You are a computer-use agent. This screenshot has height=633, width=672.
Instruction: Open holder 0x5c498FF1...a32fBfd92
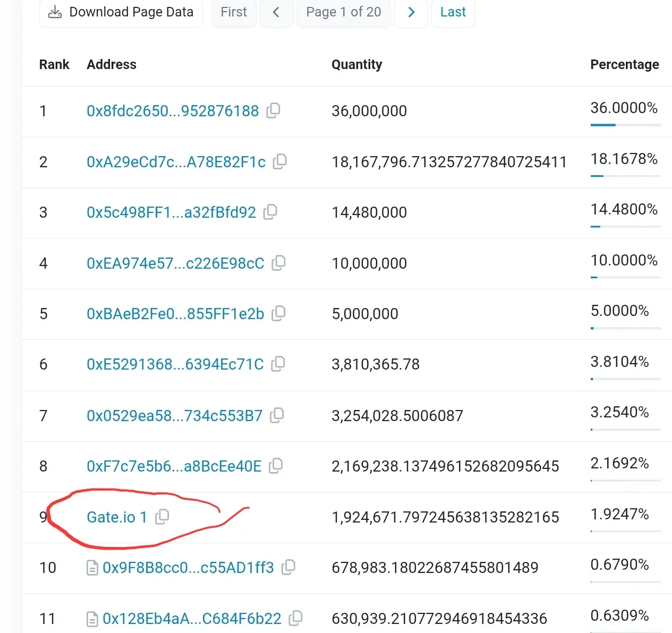171,212
